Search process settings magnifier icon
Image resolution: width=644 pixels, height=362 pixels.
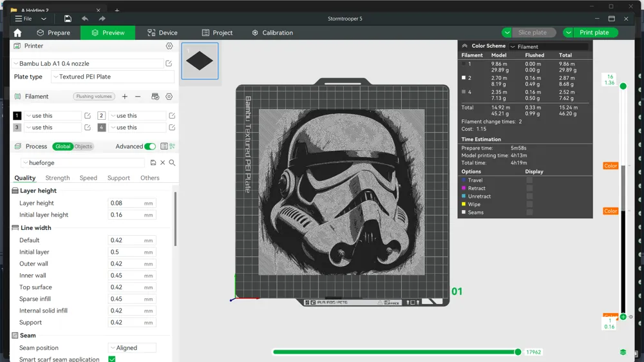click(x=172, y=163)
